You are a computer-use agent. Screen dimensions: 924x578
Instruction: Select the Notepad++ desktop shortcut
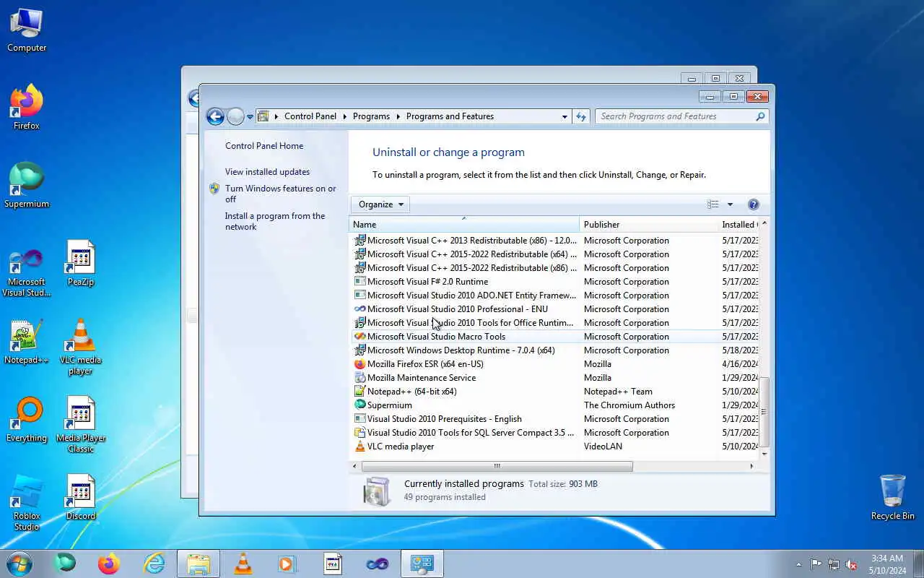27,342
